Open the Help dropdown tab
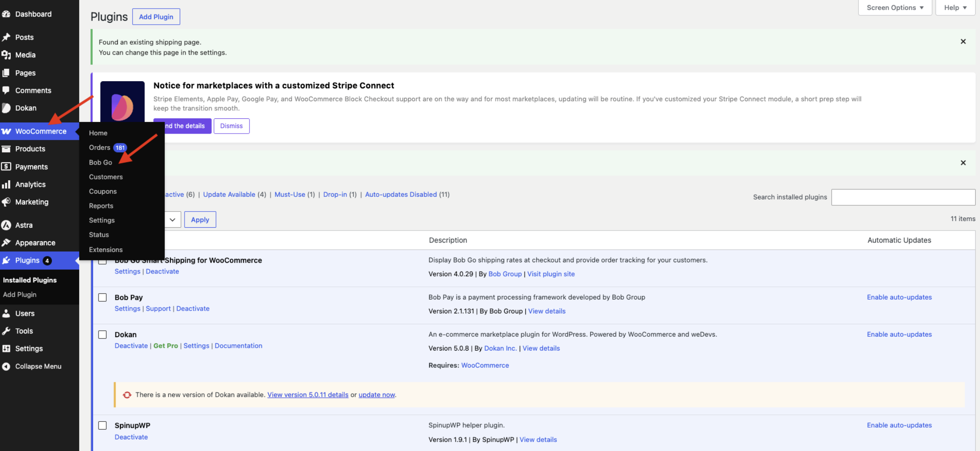This screenshot has height=451, width=980. (x=955, y=8)
